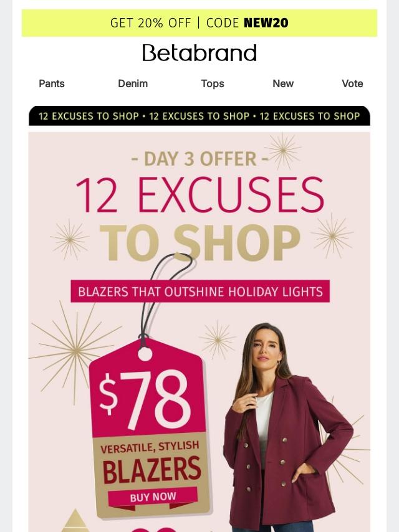Click the gold TO SHOP headline
The width and height of the screenshot is (399, 532).
click(x=199, y=242)
